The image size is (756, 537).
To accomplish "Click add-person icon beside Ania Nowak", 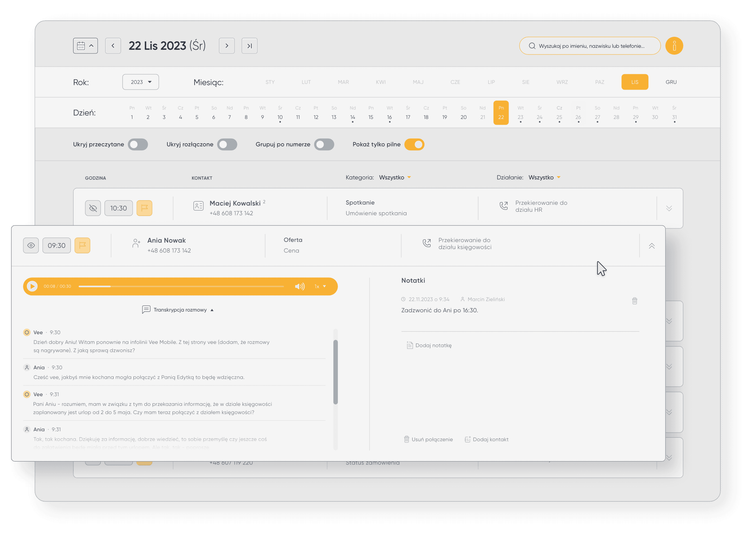I will click(136, 243).
